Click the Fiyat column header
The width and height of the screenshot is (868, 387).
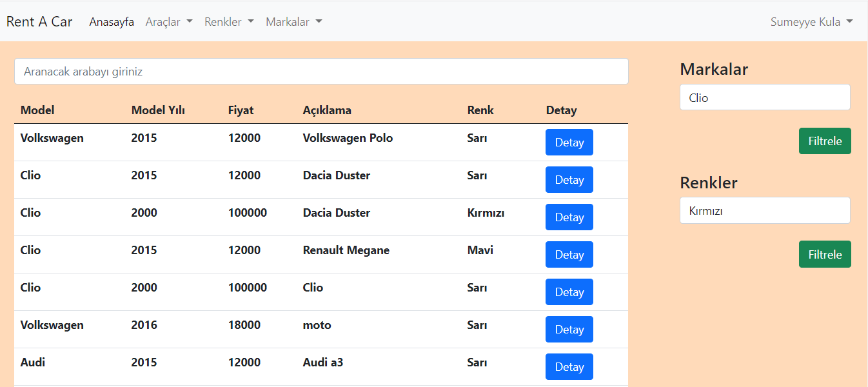click(241, 110)
